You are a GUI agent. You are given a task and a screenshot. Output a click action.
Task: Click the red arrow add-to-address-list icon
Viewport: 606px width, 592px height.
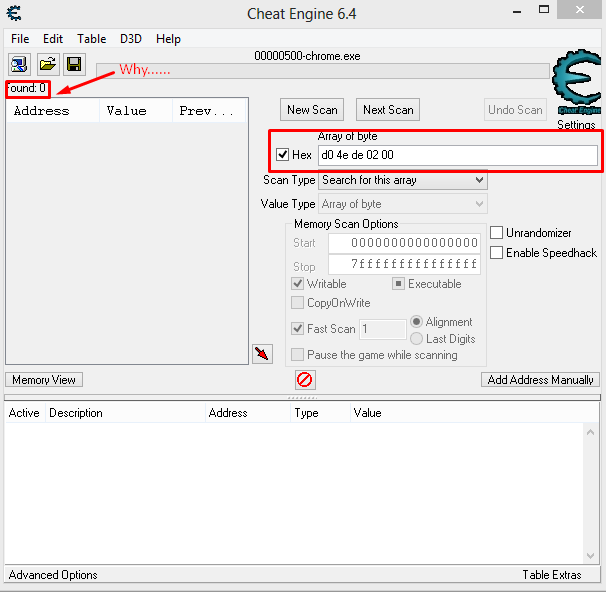(262, 354)
